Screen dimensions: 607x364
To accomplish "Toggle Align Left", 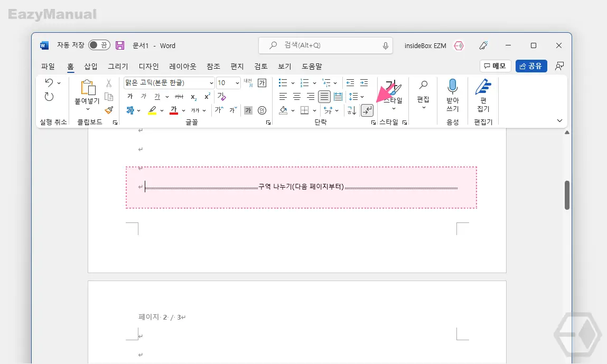I will (x=283, y=97).
